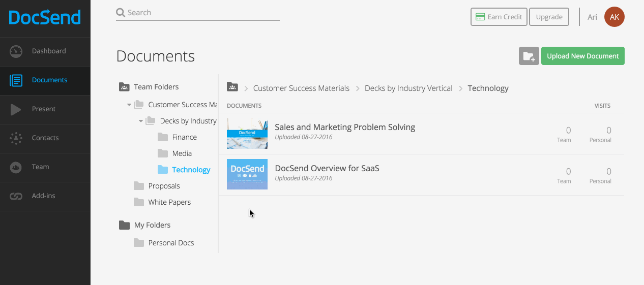Click the Present play icon
This screenshot has width=644, height=285.
pos(16,109)
